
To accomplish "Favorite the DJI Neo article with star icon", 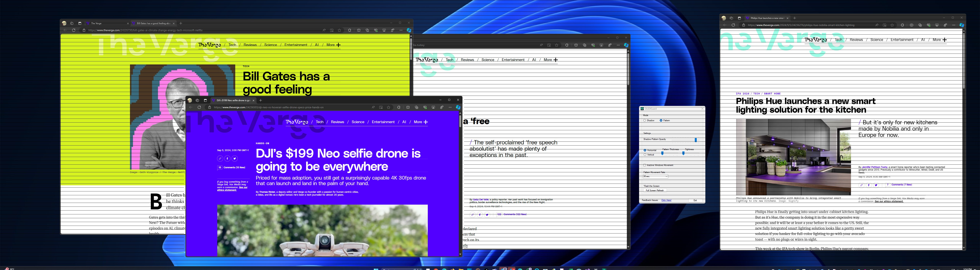I will [x=388, y=107].
